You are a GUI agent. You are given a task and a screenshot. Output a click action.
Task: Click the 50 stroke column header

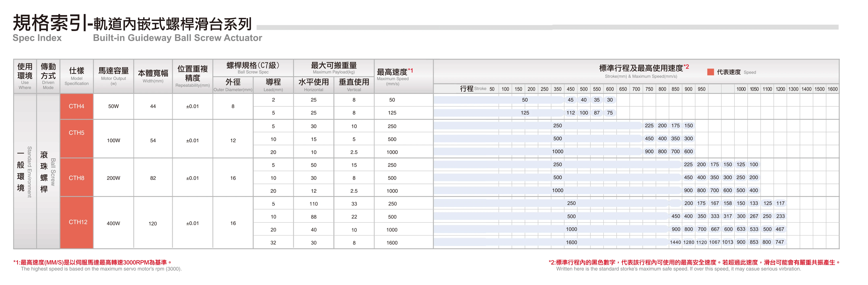click(x=492, y=89)
